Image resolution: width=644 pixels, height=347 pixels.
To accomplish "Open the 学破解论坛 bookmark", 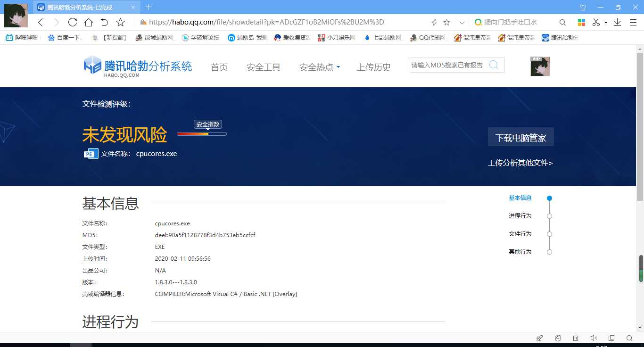I will [x=200, y=38].
